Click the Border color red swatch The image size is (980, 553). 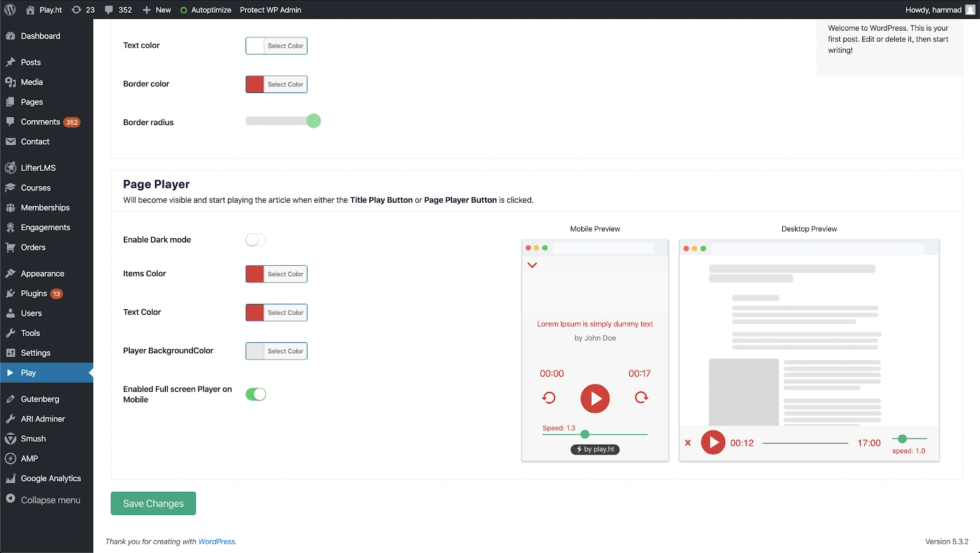point(255,85)
